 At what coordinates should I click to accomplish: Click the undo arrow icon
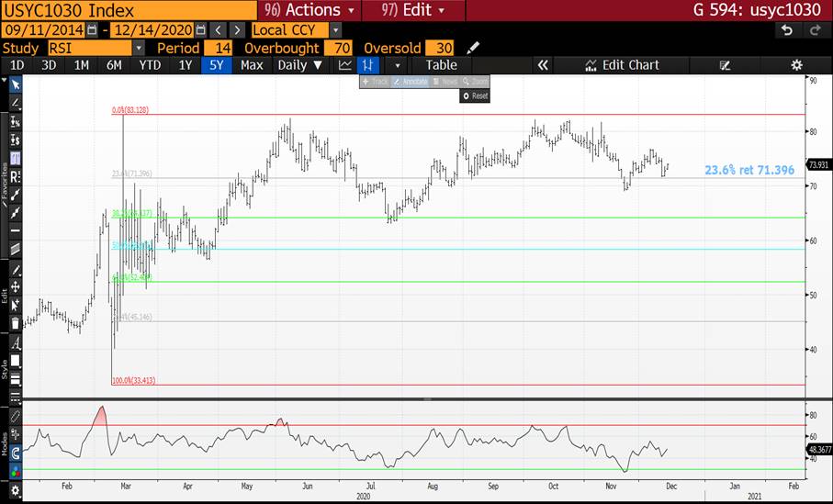pyautogui.click(x=787, y=30)
